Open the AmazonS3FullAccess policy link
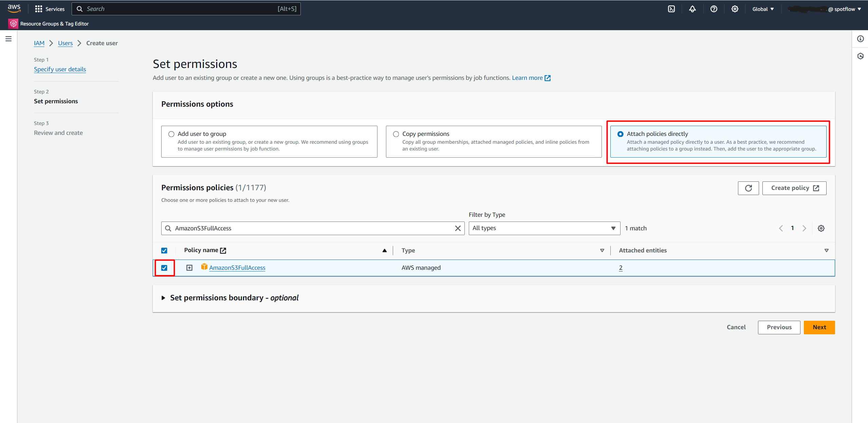This screenshot has height=423, width=868. coord(237,268)
